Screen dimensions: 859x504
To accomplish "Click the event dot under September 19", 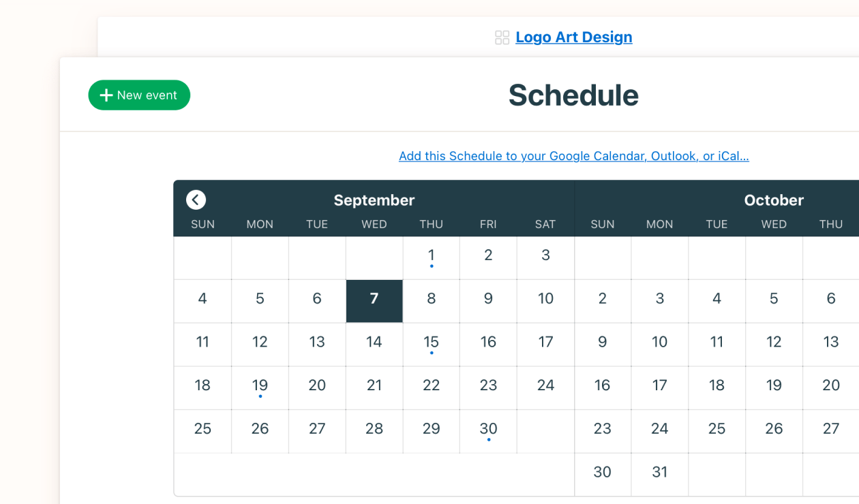I will (260, 398).
